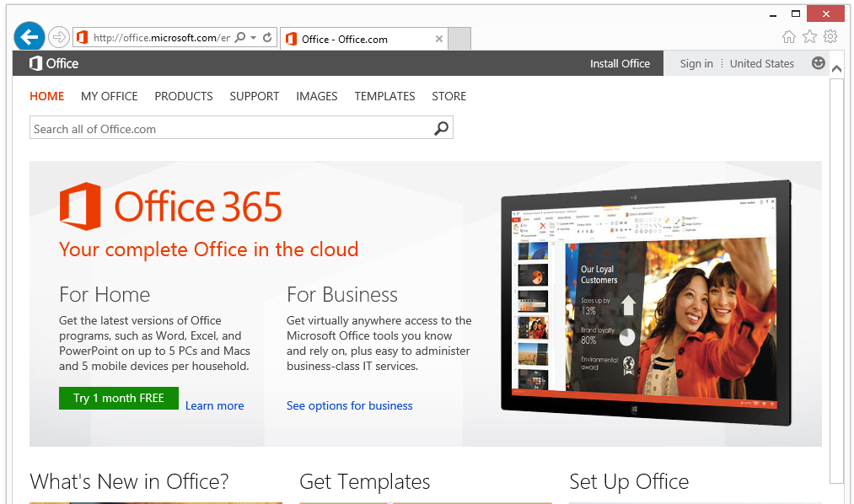The image size is (854, 504).
Task: Open Internet Explorer settings gear
Action: (833, 37)
